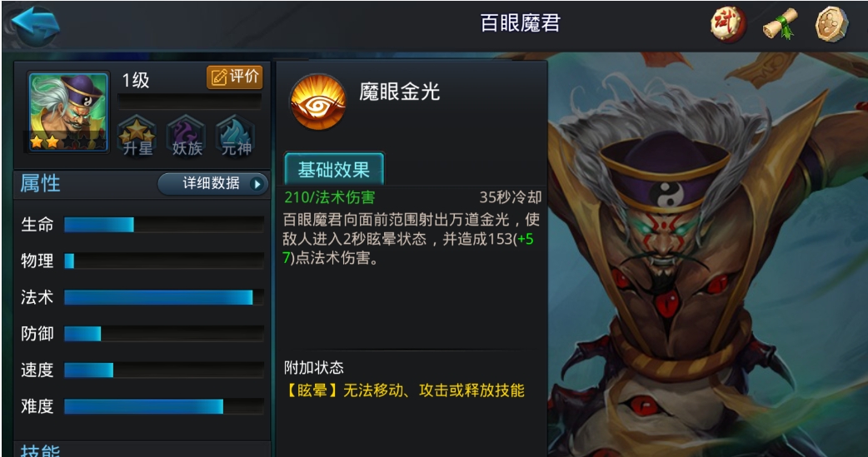Viewport: 868px width, 457px height.
Task: Click the 属性 section header
Action: (x=40, y=183)
